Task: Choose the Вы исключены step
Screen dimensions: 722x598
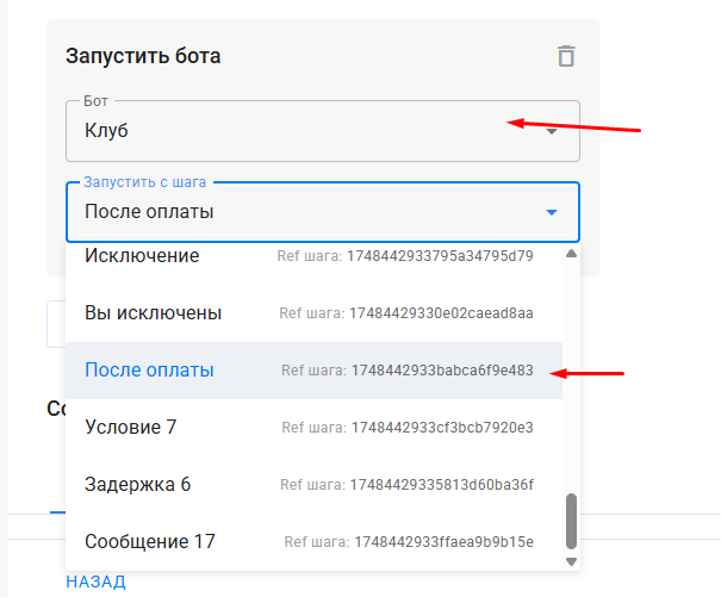Action: [x=314, y=313]
